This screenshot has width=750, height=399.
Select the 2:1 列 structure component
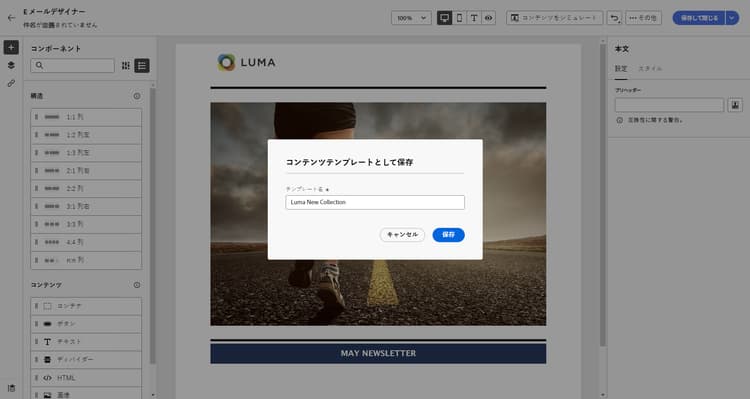86,171
